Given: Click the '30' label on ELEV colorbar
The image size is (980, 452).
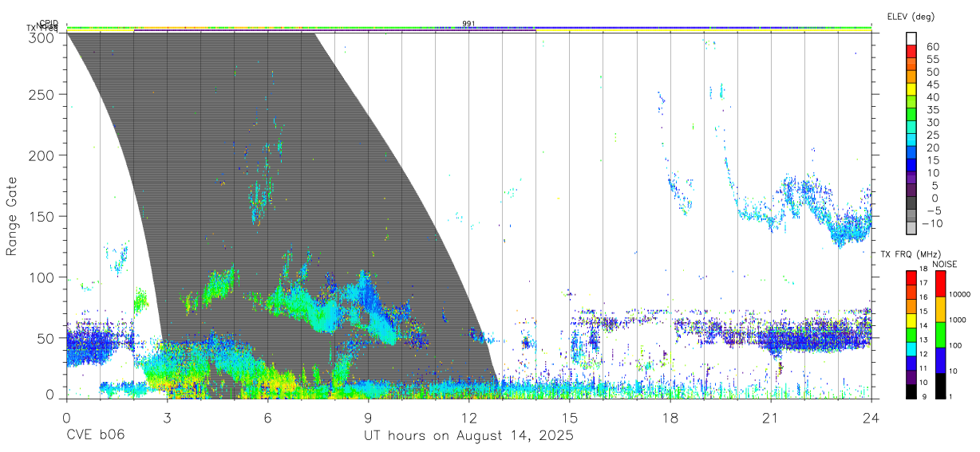Looking at the screenshot, I should click(x=932, y=123).
